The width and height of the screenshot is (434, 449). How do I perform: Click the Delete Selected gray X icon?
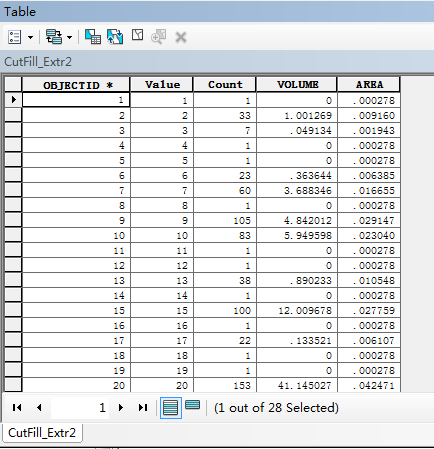point(181,37)
